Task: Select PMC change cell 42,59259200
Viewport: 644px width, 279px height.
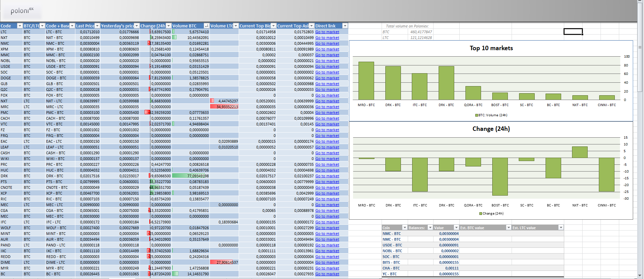Action: click(x=156, y=113)
